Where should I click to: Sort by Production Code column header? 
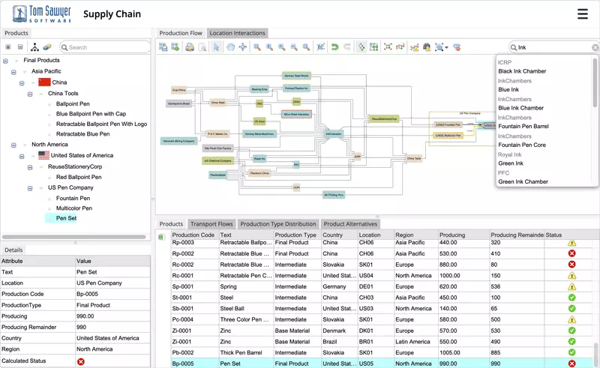[195, 235]
